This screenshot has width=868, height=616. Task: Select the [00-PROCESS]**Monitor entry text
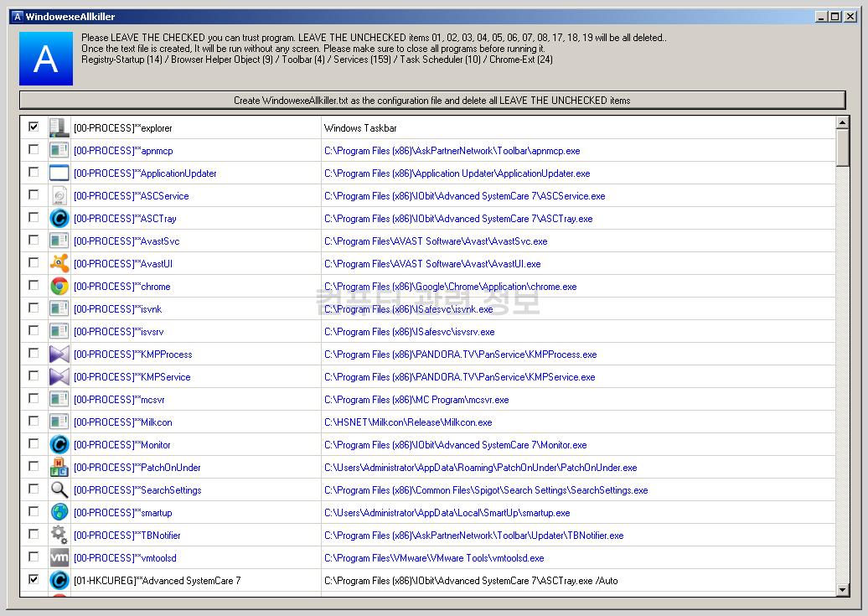[122, 445]
